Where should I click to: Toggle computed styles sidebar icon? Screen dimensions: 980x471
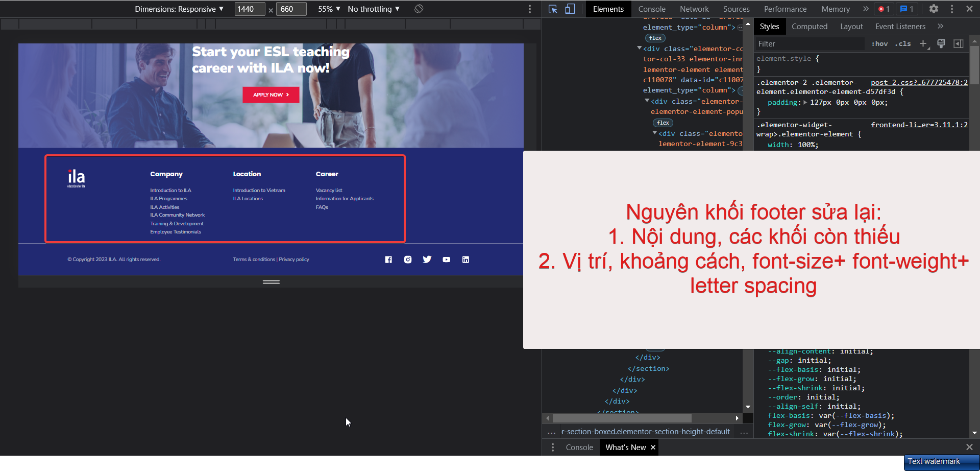click(x=959, y=44)
